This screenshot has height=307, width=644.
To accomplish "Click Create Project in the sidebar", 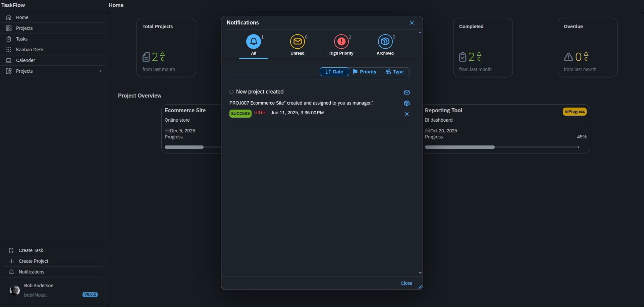I will tap(34, 261).
